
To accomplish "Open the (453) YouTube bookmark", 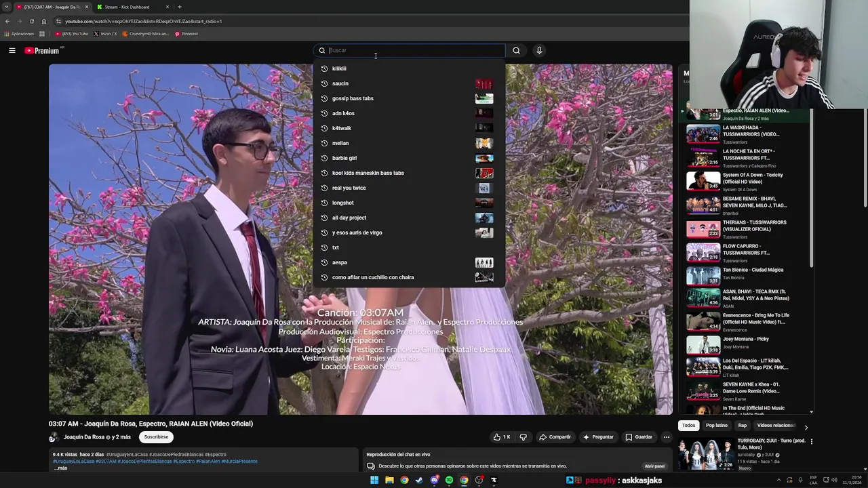I will pyautogui.click(x=72, y=34).
